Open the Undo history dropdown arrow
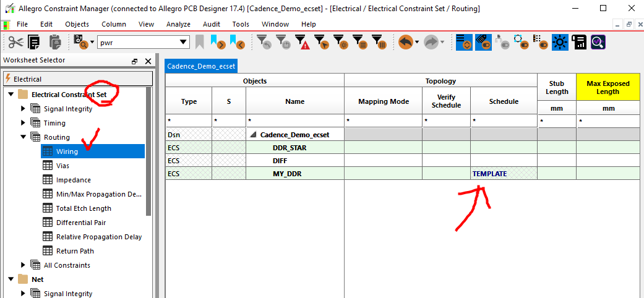The image size is (644, 298). point(417,42)
